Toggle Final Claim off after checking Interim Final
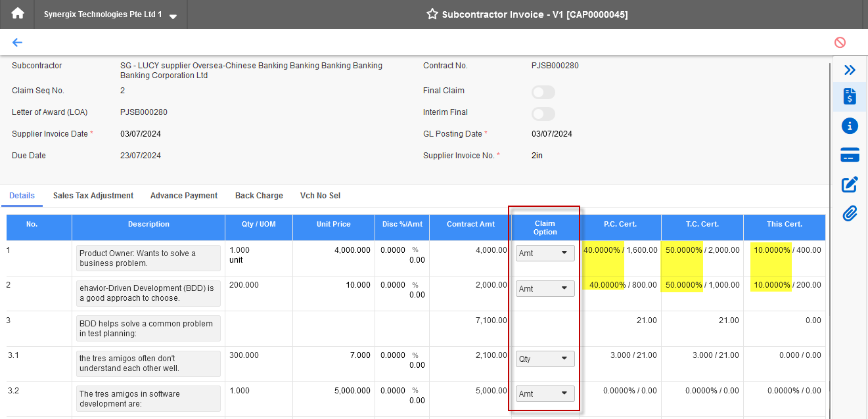The image size is (868, 419). coord(543,92)
